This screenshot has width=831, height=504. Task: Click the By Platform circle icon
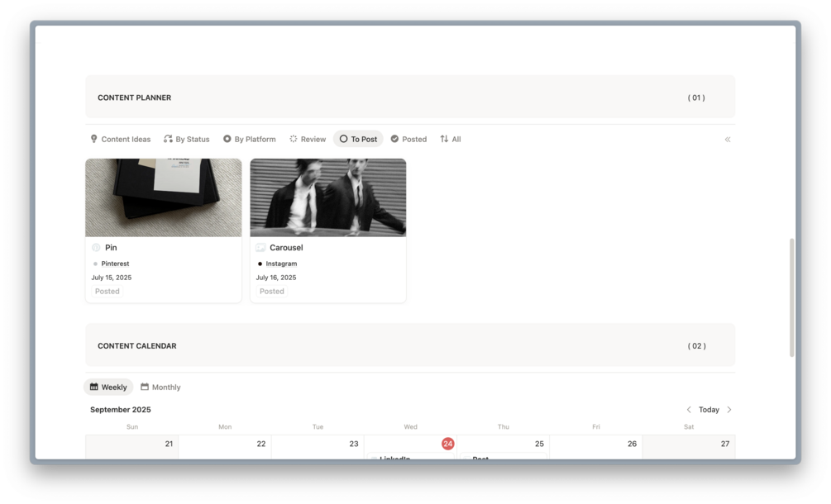tap(227, 139)
